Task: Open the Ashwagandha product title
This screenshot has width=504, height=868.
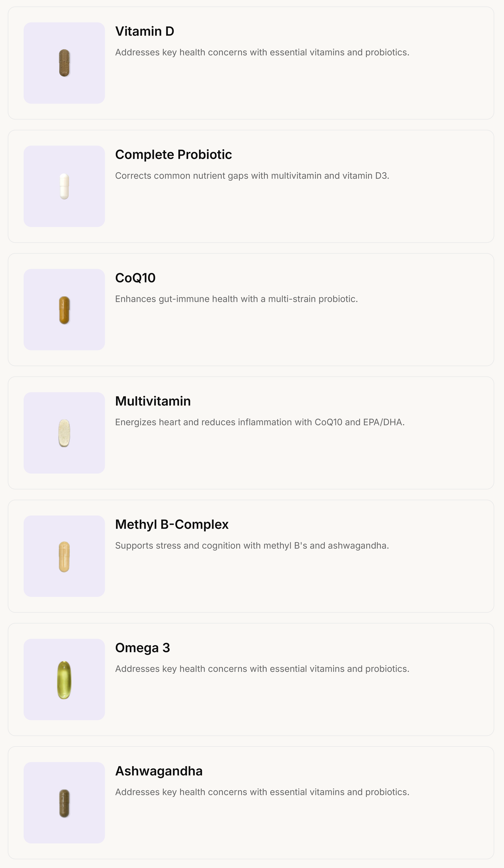Action: [x=159, y=771]
